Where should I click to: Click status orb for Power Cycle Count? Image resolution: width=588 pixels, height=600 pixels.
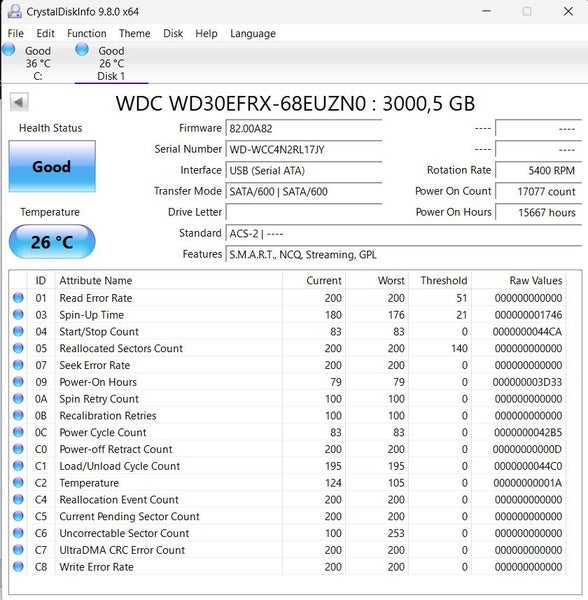coord(18,432)
